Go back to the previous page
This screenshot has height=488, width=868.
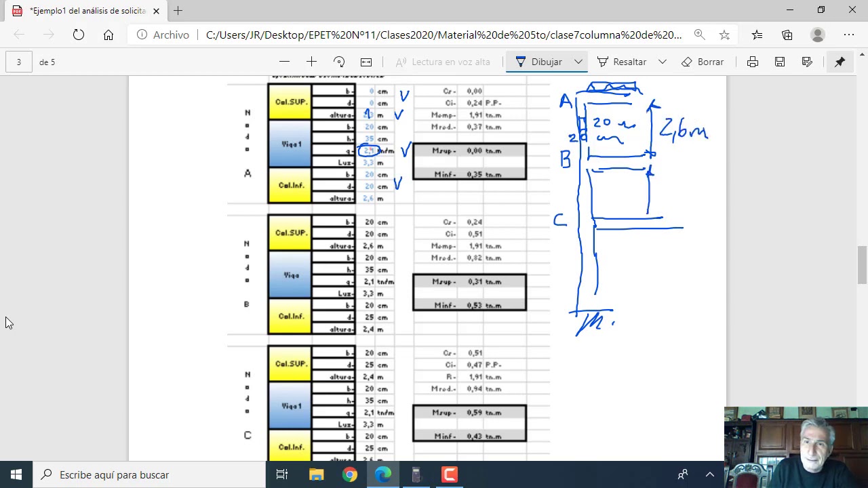pos(19,35)
